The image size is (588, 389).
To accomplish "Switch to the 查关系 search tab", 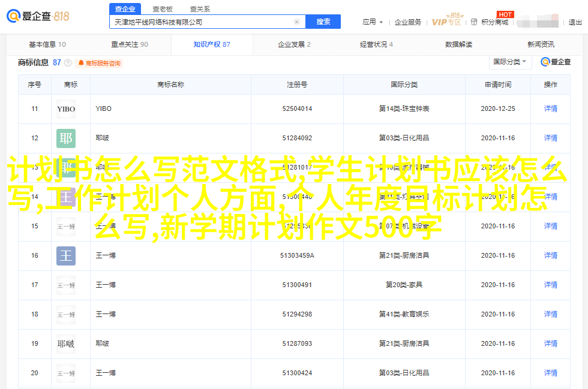I will 199,9.
